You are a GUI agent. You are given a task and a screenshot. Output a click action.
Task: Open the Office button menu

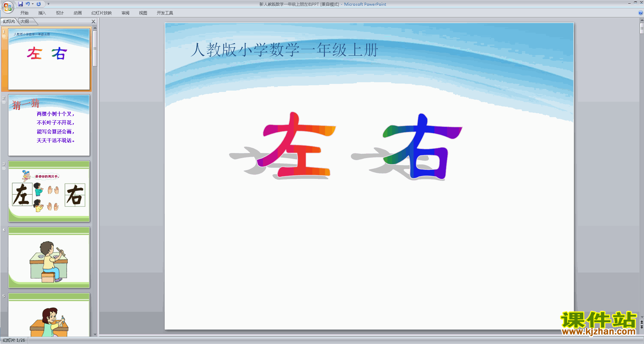tap(7, 7)
